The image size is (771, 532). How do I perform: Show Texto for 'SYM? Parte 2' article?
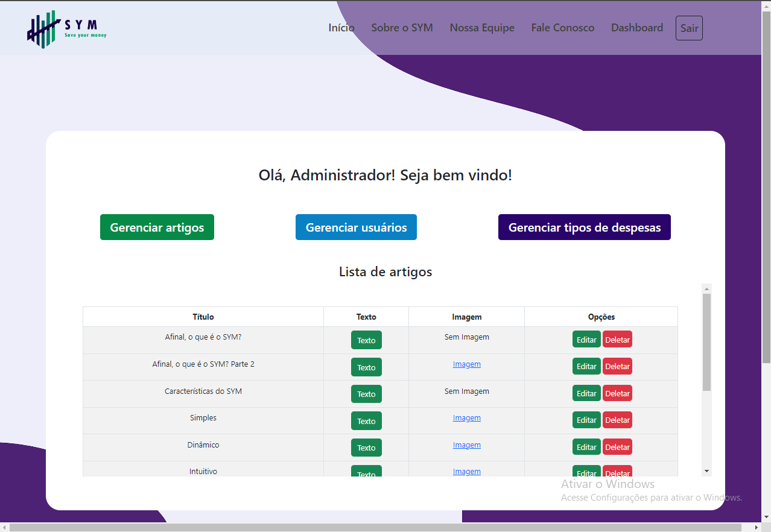[x=366, y=367]
